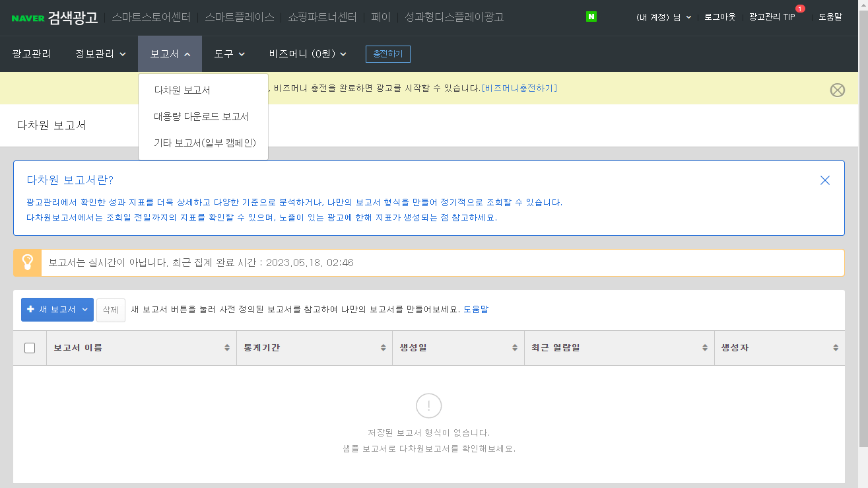The height and width of the screenshot is (488, 868).
Task: Close the yellow notice banner with X circle
Action: click(x=837, y=90)
